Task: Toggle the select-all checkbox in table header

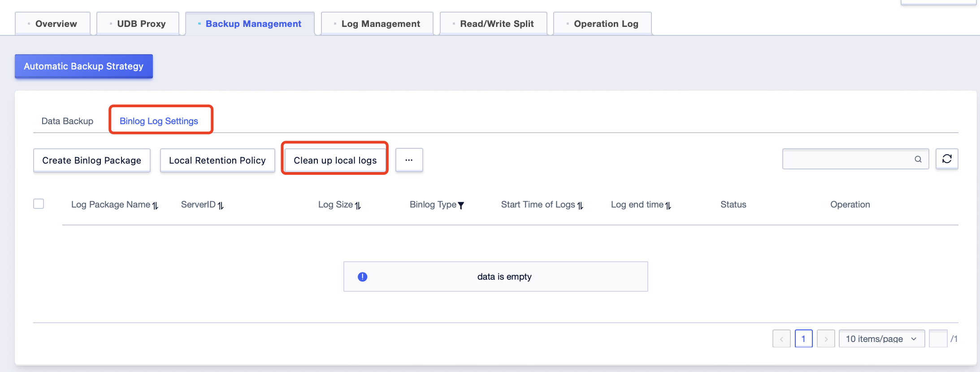Action: (39, 204)
